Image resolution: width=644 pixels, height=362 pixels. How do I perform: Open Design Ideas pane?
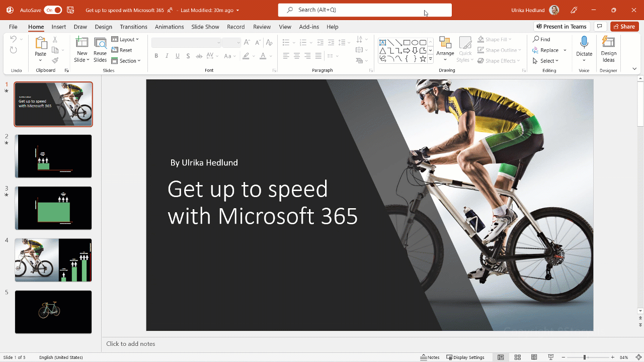pos(608,49)
